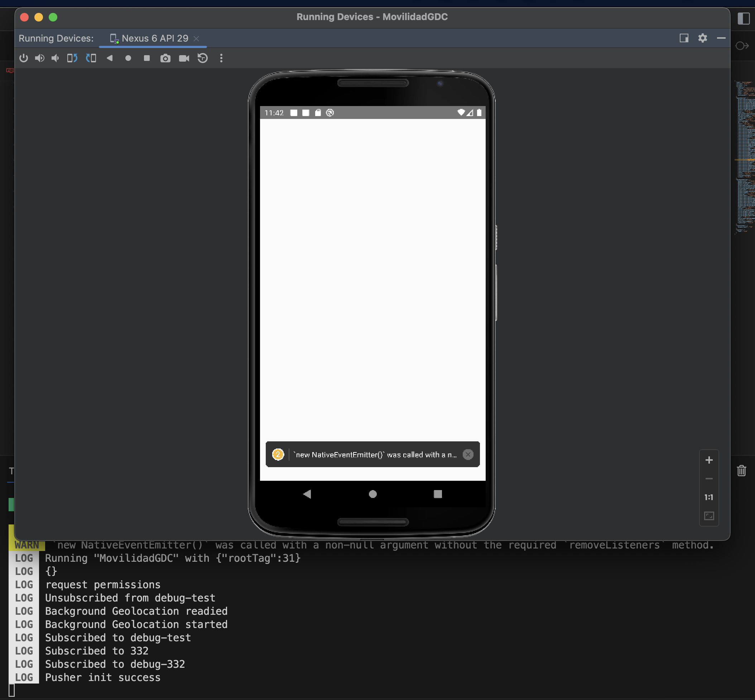755x700 pixels.
Task: Dismiss the NativeEventEmitter warning toast
Action: tap(468, 455)
